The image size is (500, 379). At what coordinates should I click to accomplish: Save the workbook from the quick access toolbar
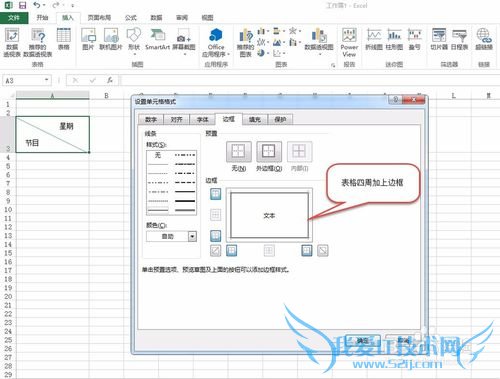pyautogui.click(x=22, y=5)
